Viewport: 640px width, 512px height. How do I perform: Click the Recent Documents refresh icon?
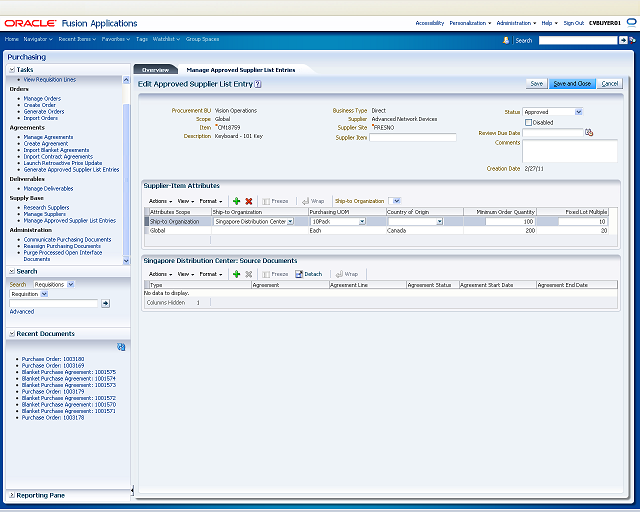click(x=121, y=347)
